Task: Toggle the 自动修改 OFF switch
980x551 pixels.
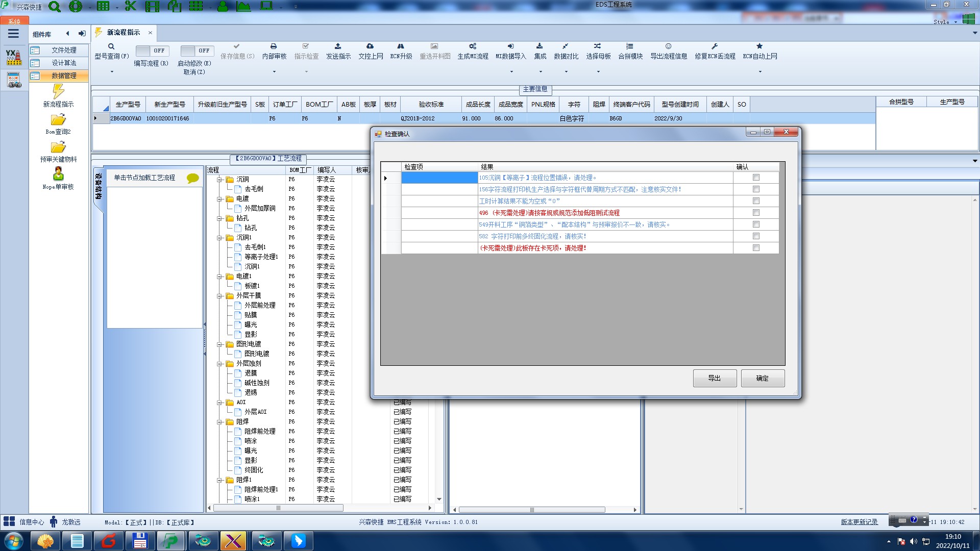Action: tap(197, 51)
